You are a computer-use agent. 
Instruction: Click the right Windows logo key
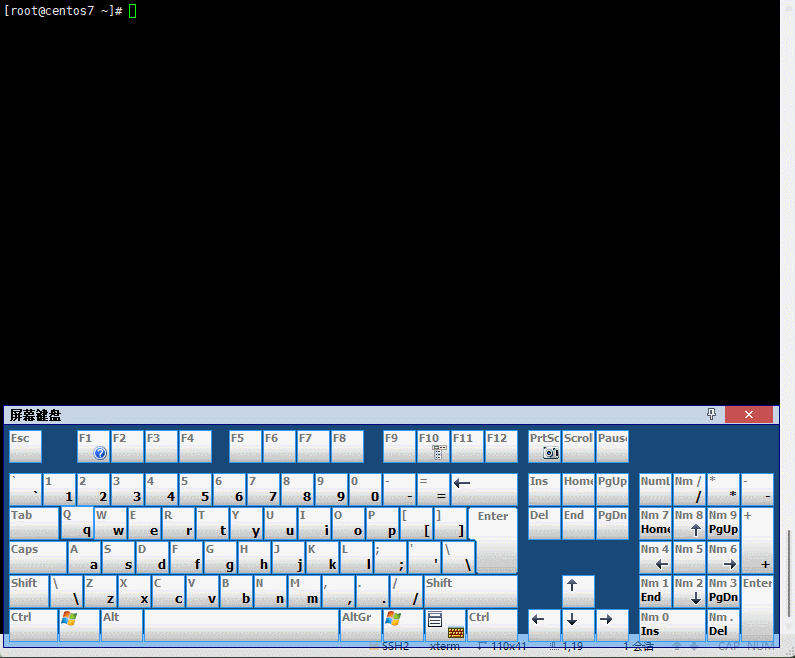click(403, 625)
